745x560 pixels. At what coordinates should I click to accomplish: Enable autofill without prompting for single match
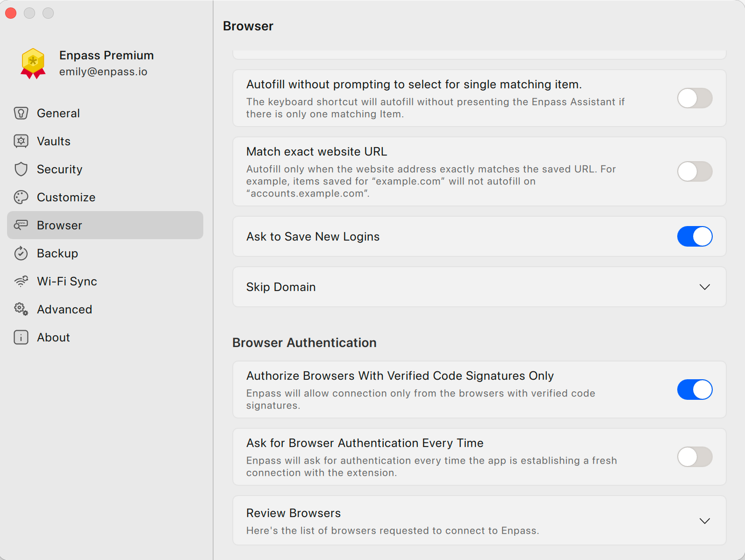click(x=695, y=98)
